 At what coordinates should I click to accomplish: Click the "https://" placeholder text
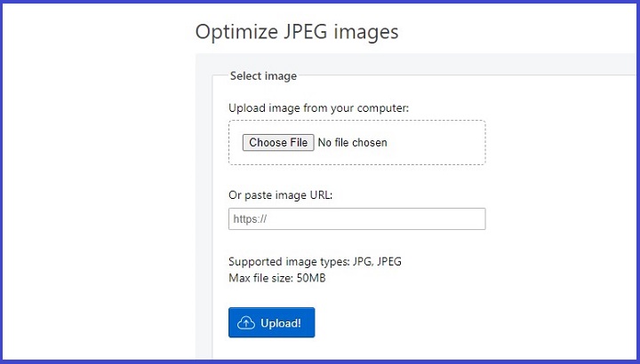pos(251,219)
